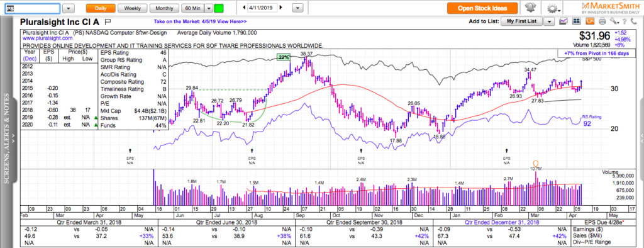This screenshot has width=644, height=248.
Task: Select the Daily chart tab
Action: click(100, 8)
